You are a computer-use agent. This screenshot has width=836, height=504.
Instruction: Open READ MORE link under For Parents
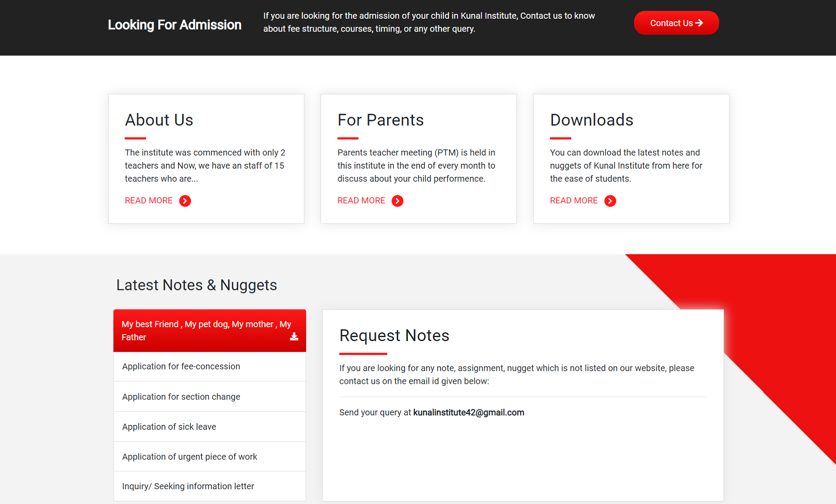pyautogui.click(x=361, y=200)
